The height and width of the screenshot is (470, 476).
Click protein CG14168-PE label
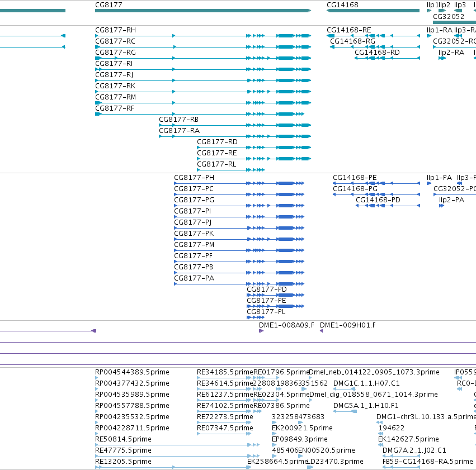[x=355, y=178]
